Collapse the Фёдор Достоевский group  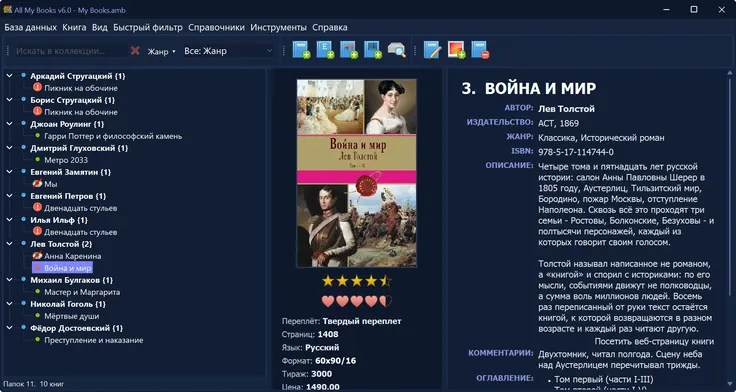(x=9, y=328)
